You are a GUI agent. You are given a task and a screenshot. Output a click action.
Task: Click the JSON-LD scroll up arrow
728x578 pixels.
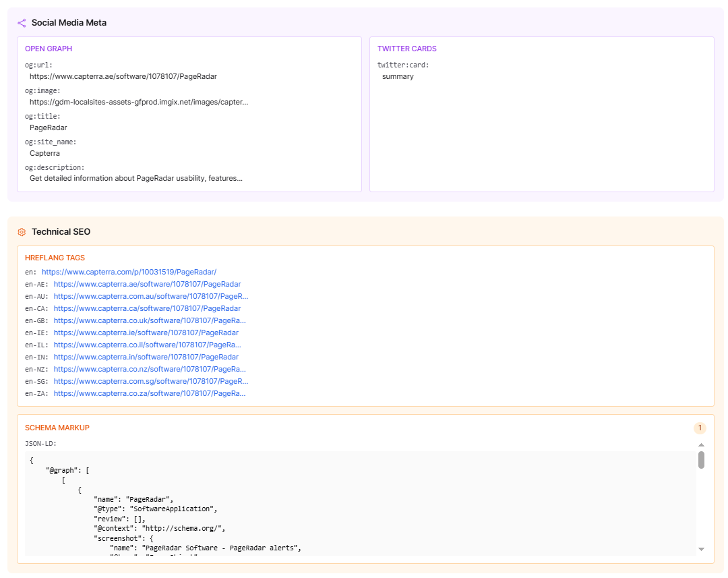click(x=701, y=445)
